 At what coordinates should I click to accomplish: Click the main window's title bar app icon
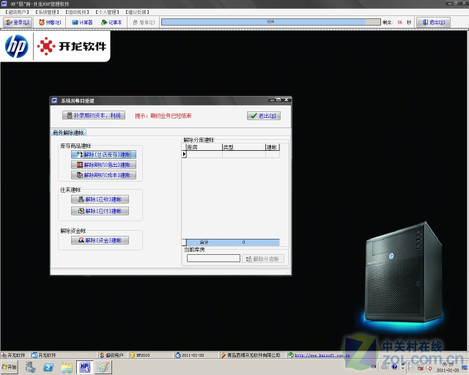pyautogui.click(x=4, y=4)
